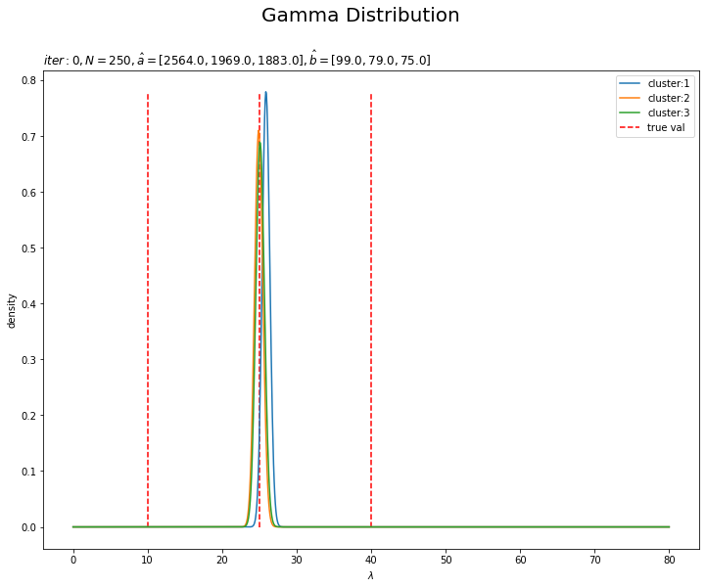This screenshot has height=588, width=706.
Task: Click the y-axis tick label 0.4
Action: (x=28, y=304)
